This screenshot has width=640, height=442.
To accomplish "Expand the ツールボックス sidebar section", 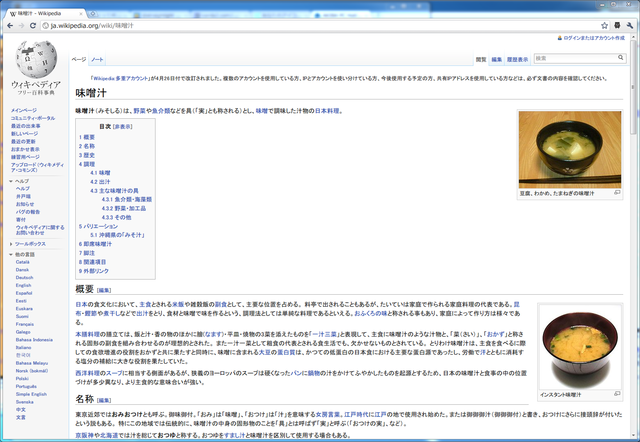I will pos(11,244).
